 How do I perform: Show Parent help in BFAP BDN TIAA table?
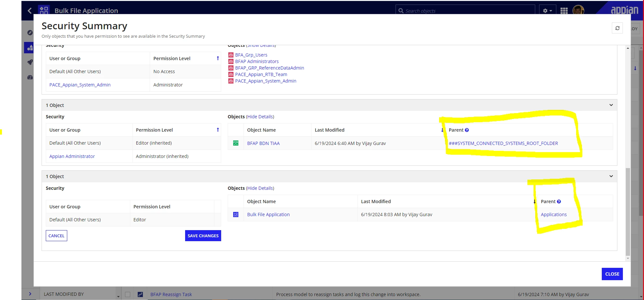[x=467, y=130]
